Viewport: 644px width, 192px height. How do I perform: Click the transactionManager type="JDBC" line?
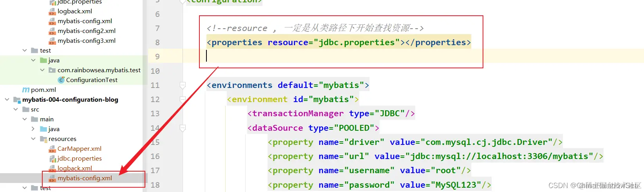pyautogui.click(x=331, y=113)
